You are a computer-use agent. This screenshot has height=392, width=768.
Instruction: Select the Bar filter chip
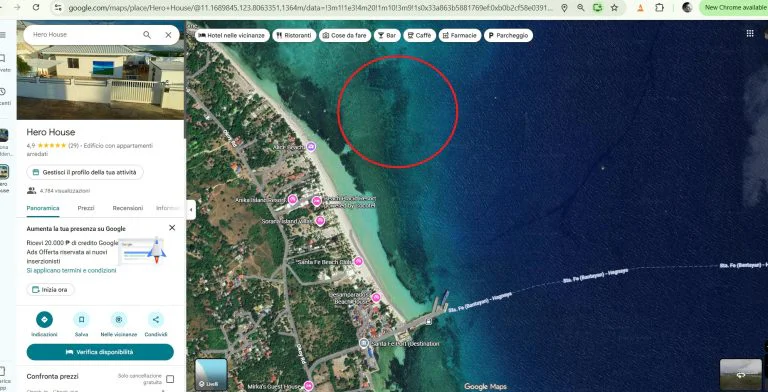387,35
